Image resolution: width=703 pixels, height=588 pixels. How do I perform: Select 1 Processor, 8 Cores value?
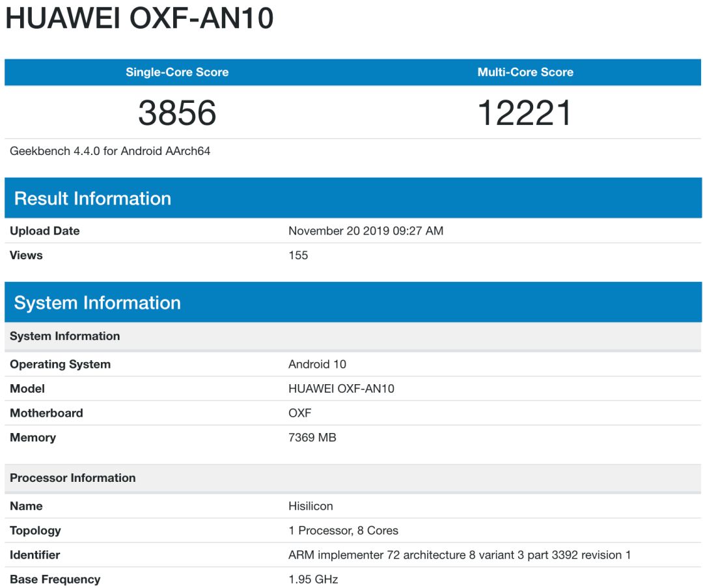point(344,531)
